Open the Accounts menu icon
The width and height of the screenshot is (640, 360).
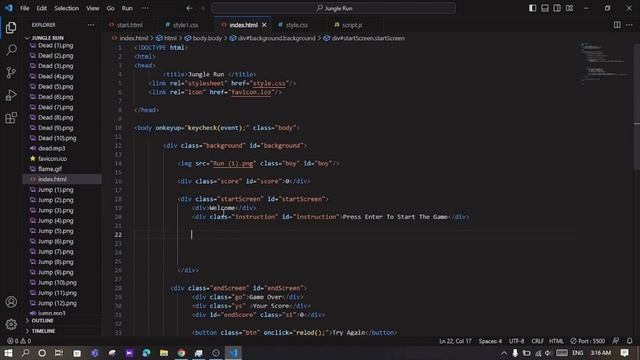tap(11, 302)
